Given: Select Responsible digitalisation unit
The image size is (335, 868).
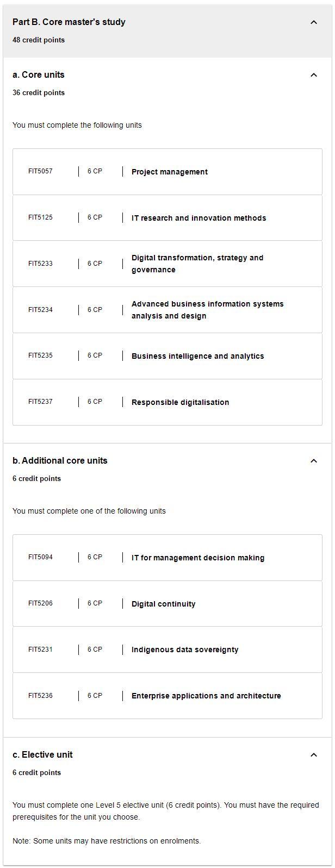Looking at the screenshot, I should tap(180, 402).
